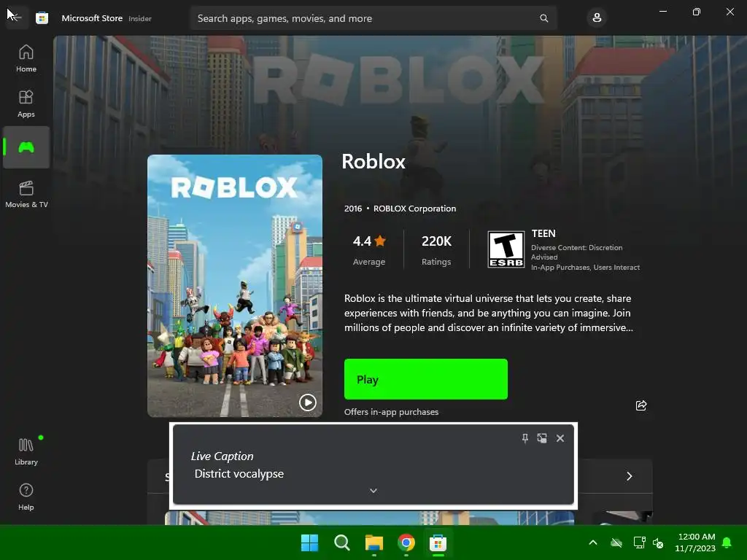Click the OneDrive cloud tray icon
747x560 pixels.
pyautogui.click(x=616, y=542)
